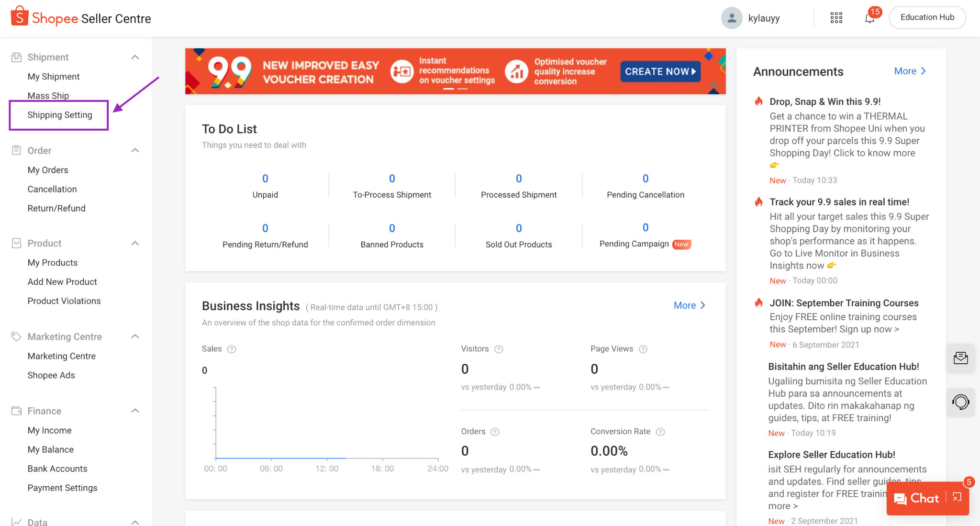The height and width of the screenshot is (526, 980).
Task: Click the Page Views help question icon
Action: point(643,349)
